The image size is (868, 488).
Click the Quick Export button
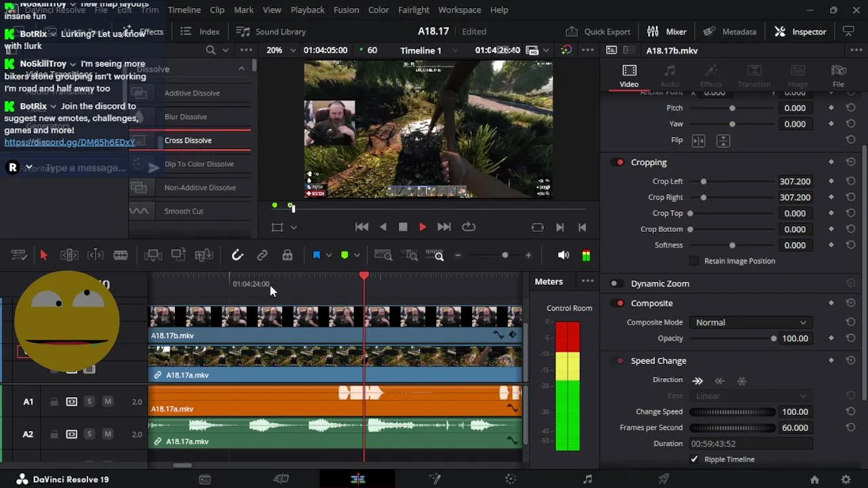click(598, 32)
